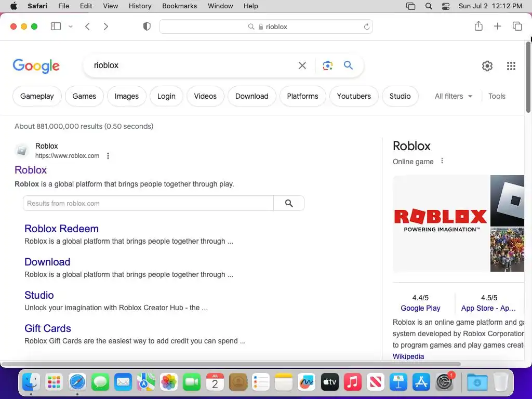Viewport: 532px width, 399px height.
Task: Open the three-dot menu beside roblox.com URL
Action: click(108, 156)
